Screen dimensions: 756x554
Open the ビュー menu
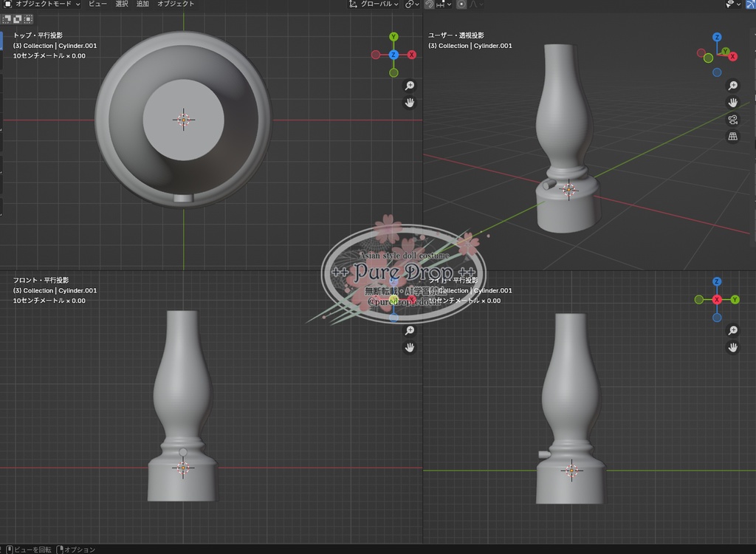click(97, 4)
